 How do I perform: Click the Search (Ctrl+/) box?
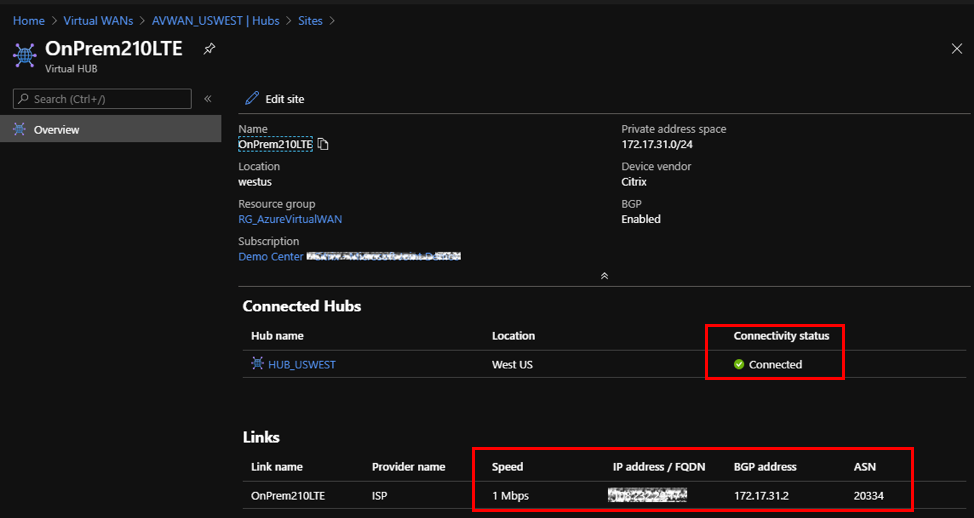pyautogui.click(x=102, y=99)
